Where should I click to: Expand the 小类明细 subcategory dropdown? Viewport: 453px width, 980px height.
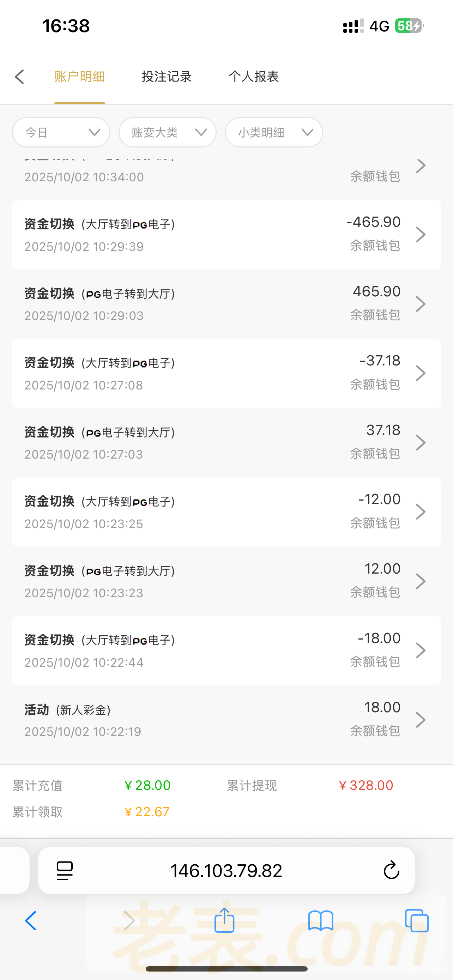click(x=274, y=132)
